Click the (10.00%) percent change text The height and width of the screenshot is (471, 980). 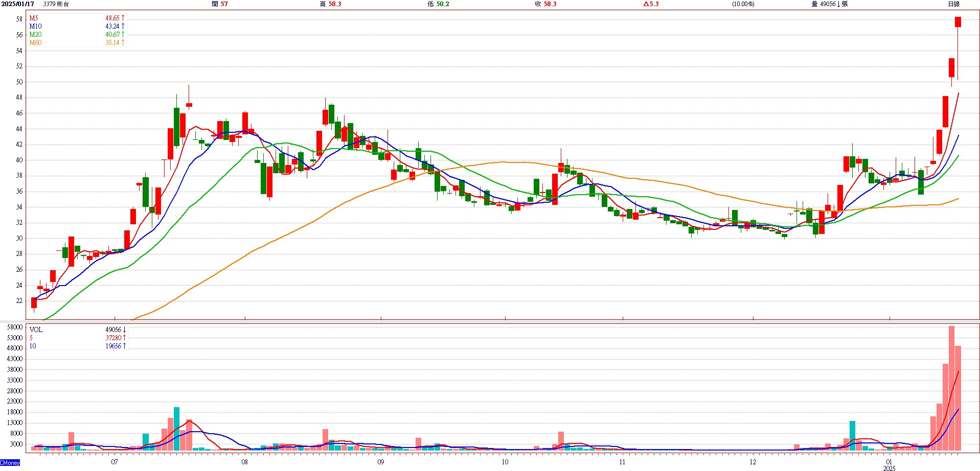point(743,4)
